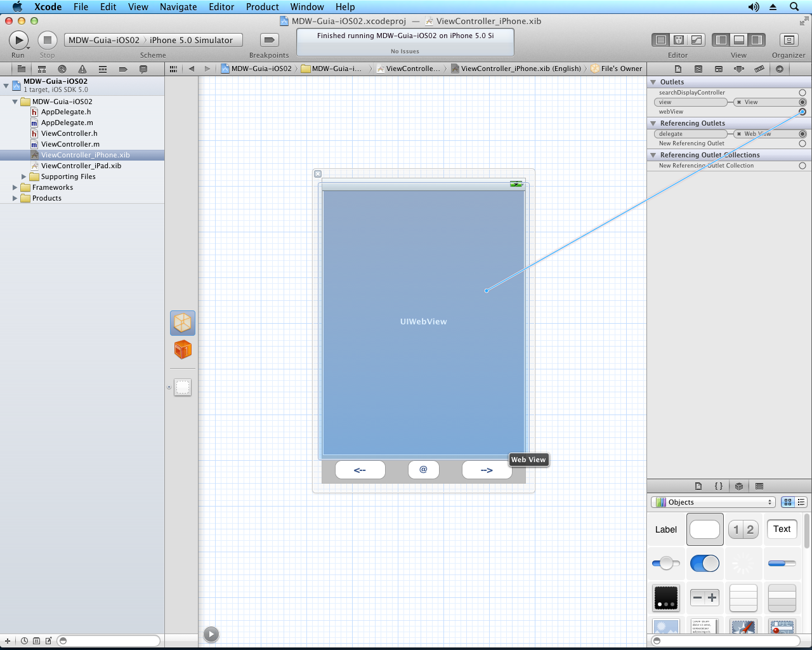Click the delegate outlet connection circle
This screenshot has height=650, width=812.
802,134
